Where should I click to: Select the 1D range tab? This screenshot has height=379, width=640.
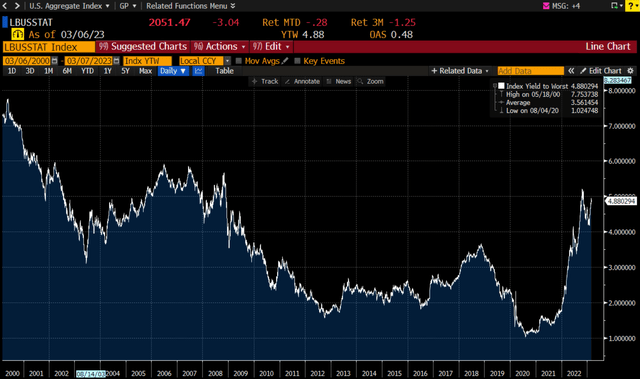point(12,71)
